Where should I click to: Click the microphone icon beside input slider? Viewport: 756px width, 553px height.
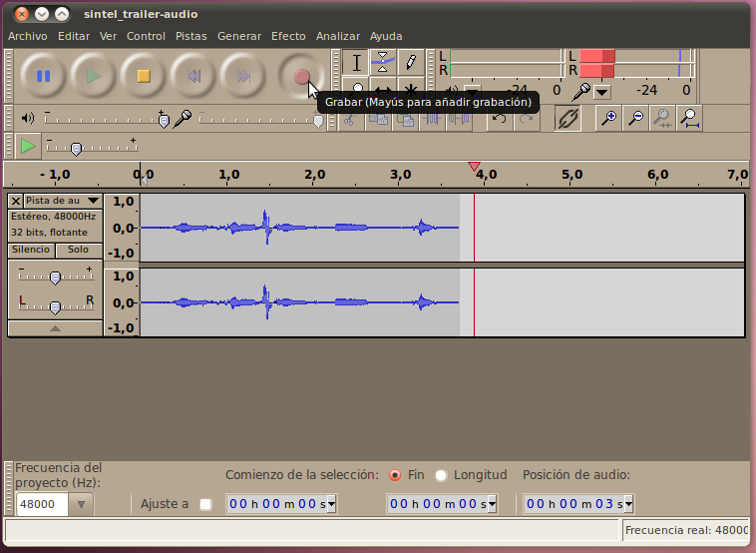(183, 118)
